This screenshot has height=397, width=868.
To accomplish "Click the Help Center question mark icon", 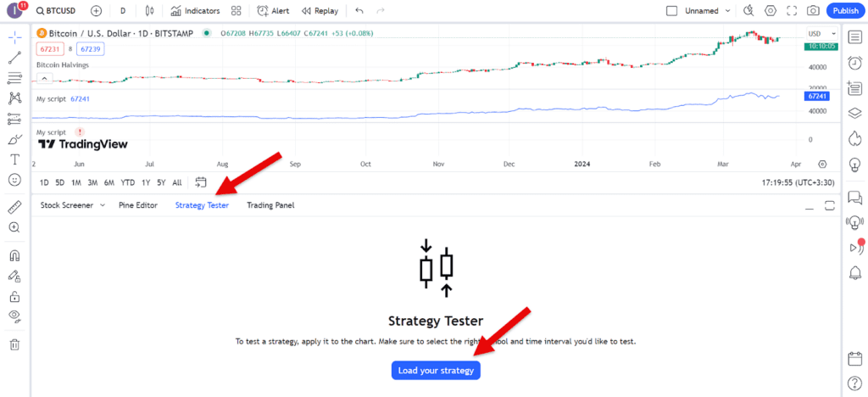I will (x=854, y=381).
